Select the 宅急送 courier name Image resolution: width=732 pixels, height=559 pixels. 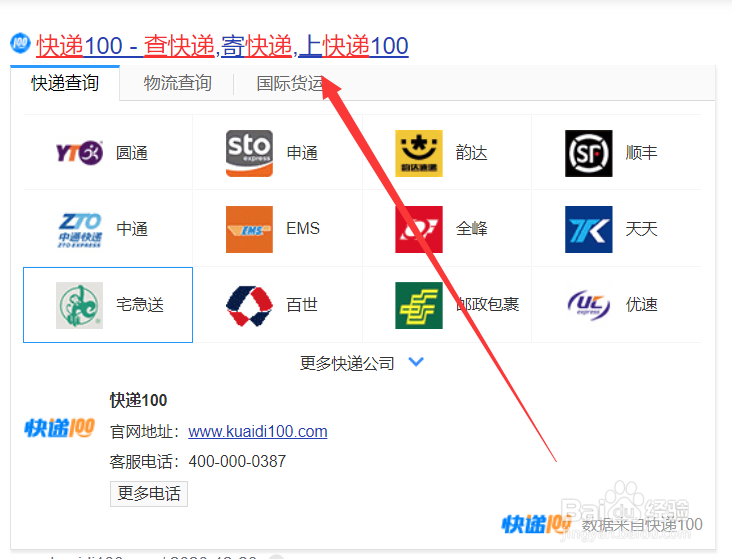click(140, 305)
